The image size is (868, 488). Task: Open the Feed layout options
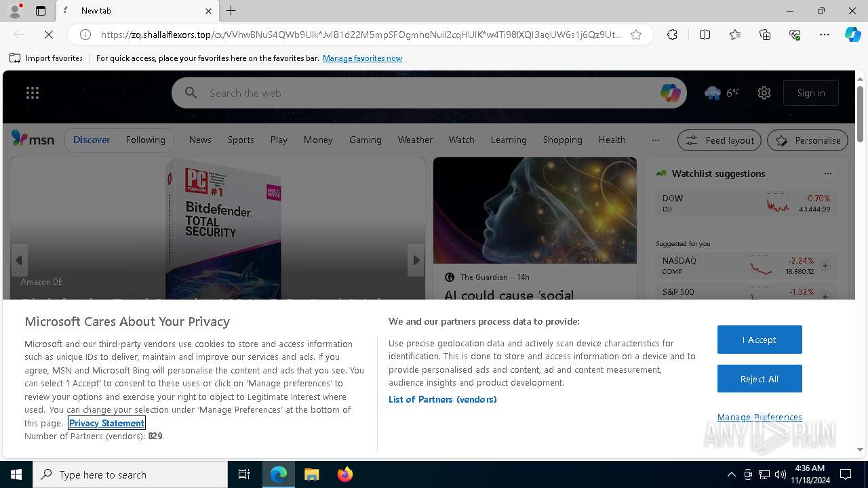click(x=720, y=140)
